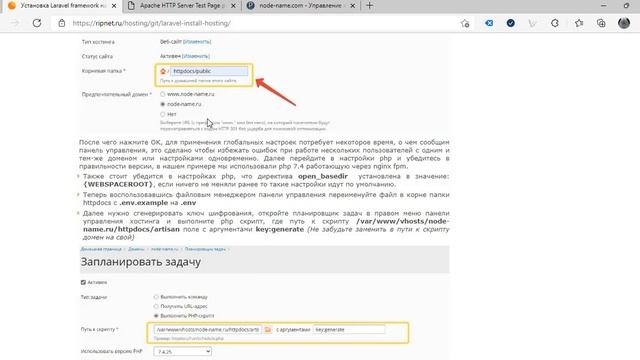Click the script path input field
The height and width of the screenshot is (360, 640).
coord(207,329)
